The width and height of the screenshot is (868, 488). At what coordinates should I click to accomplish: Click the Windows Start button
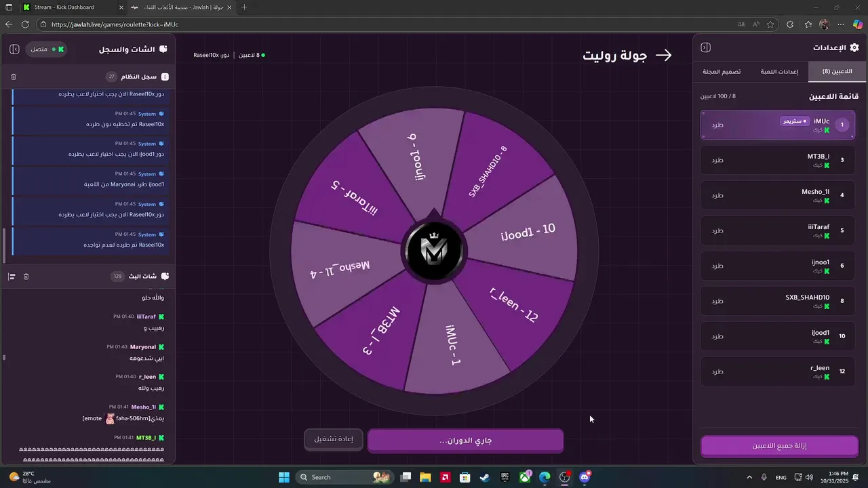tap(284, 477)
